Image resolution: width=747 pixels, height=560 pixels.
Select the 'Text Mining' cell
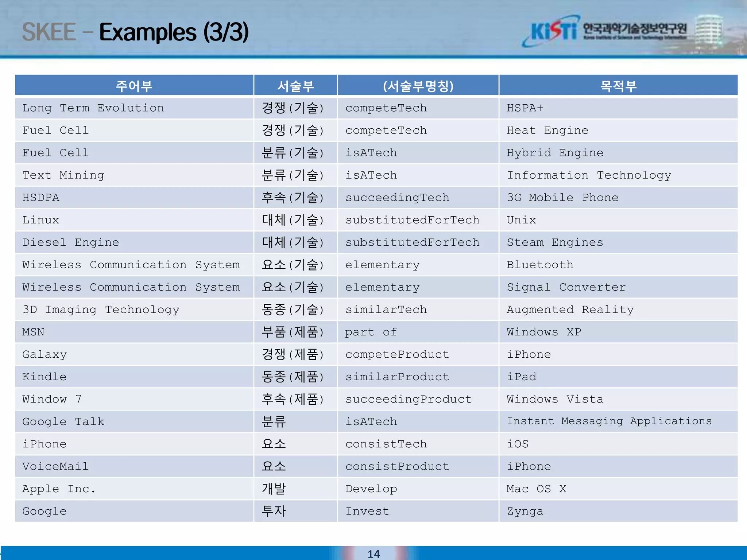[x=134, y=175]
